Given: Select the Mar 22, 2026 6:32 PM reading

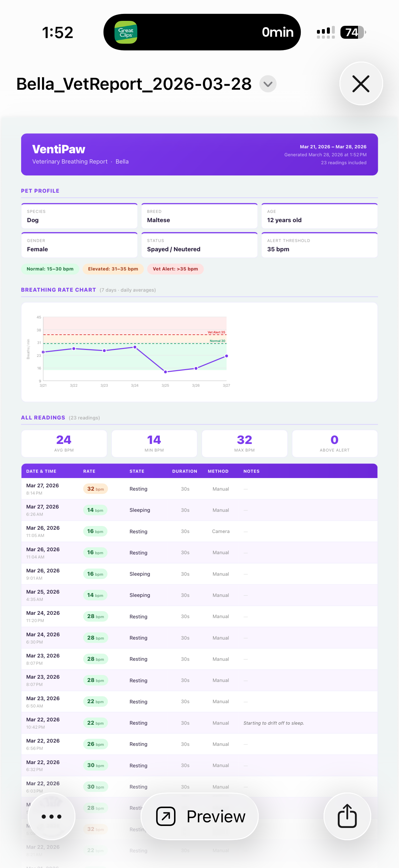Looking at the screenshot, I should point(199,765).
